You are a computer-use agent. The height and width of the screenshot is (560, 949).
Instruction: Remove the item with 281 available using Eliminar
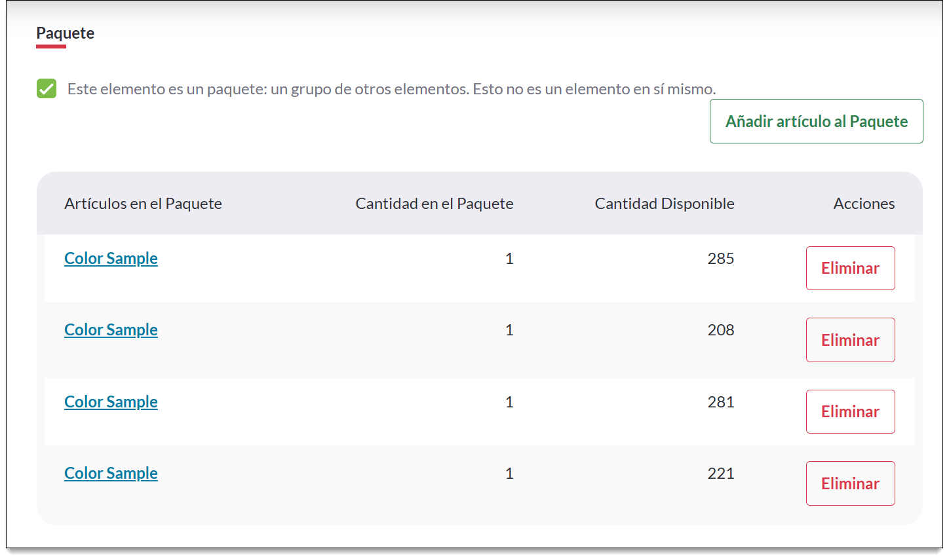pos(850,411)
